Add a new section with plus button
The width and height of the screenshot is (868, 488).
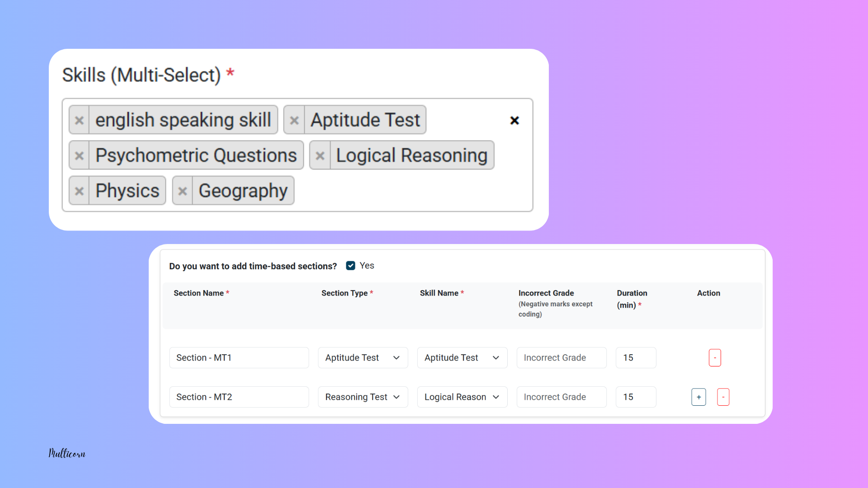pyautogui.click(x=698, y=397)
